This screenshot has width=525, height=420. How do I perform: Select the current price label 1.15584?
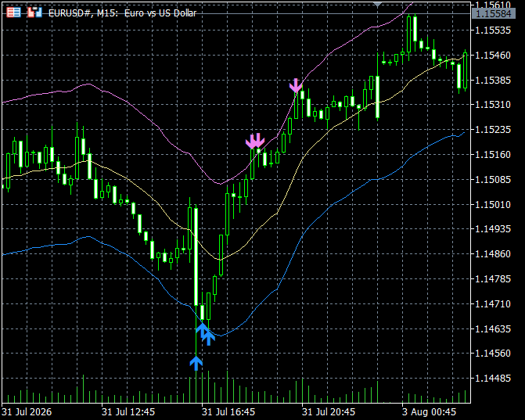point(493,14)
